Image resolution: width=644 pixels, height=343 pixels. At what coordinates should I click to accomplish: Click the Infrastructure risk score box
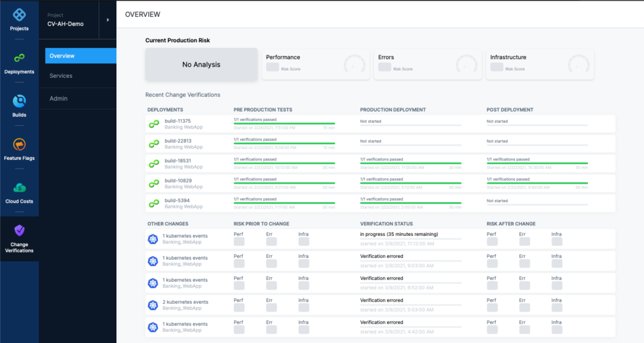pos(497,67)
